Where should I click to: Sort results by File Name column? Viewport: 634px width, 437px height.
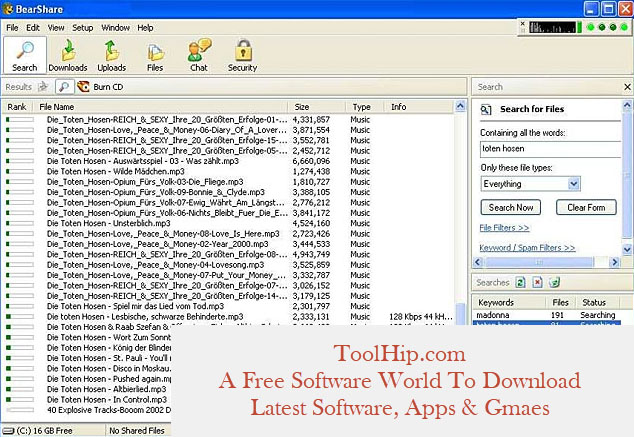161,107
